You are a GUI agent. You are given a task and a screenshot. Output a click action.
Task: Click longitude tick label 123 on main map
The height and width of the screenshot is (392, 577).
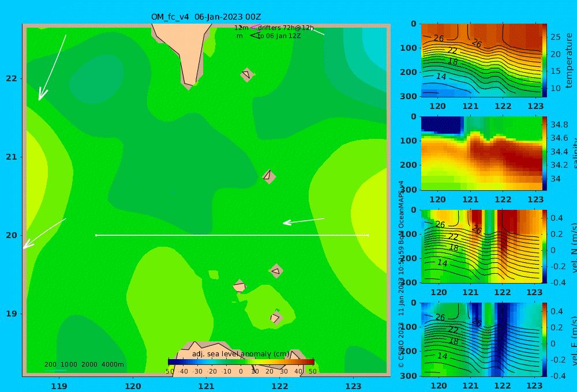point(353,386)
